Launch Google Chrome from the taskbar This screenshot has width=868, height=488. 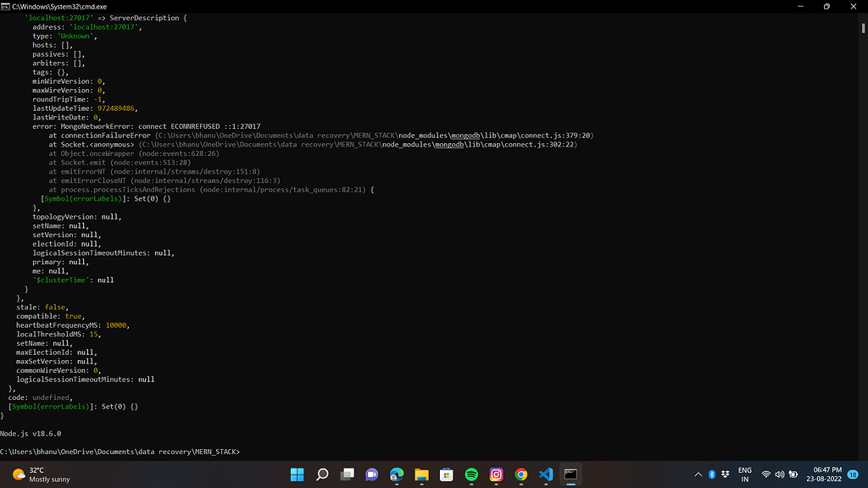[x=521, y=474]
